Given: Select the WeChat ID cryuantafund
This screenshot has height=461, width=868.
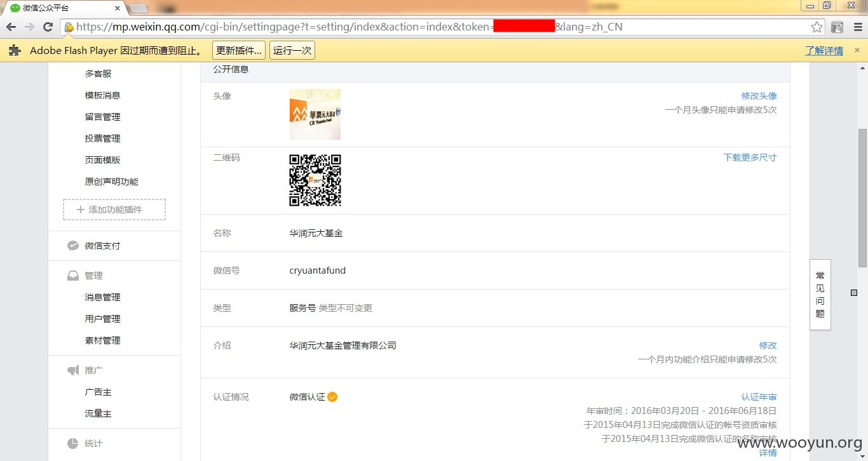Looking at the screenshot, I should pyautogui.click(x=318, y=271).
